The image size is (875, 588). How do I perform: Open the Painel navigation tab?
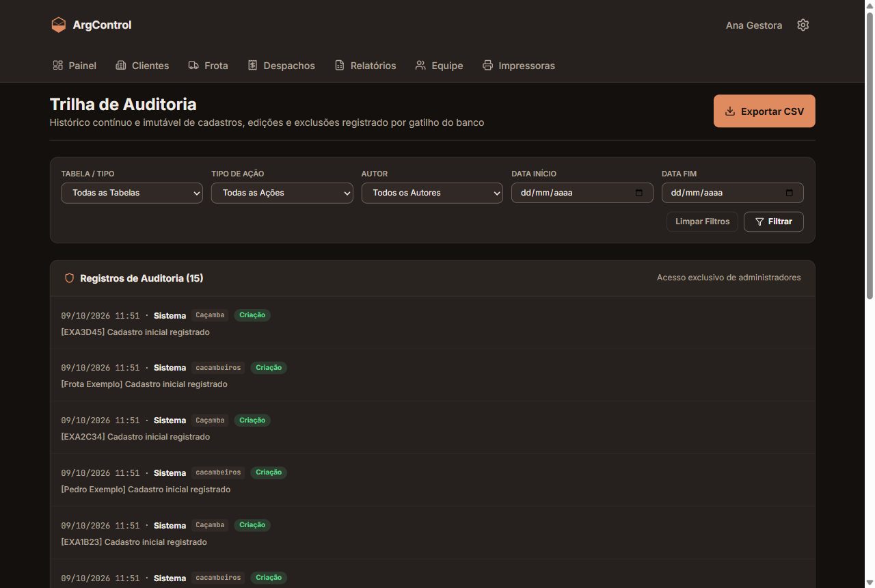75,66
